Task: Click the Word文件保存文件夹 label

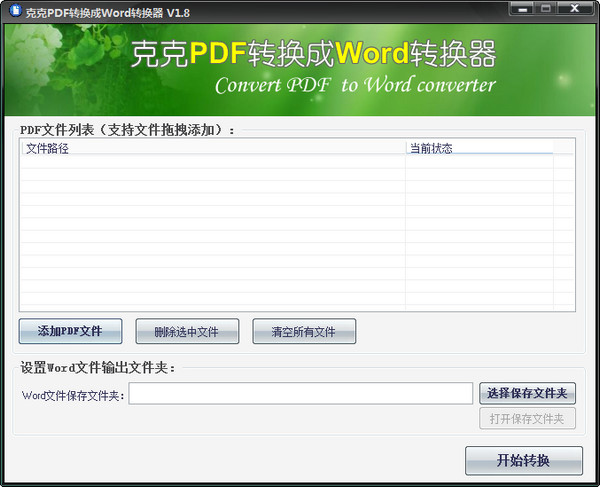Action: (x=73, y=395)
